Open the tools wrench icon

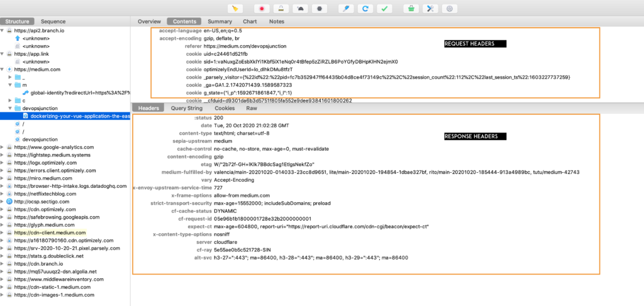pos(430,9)
